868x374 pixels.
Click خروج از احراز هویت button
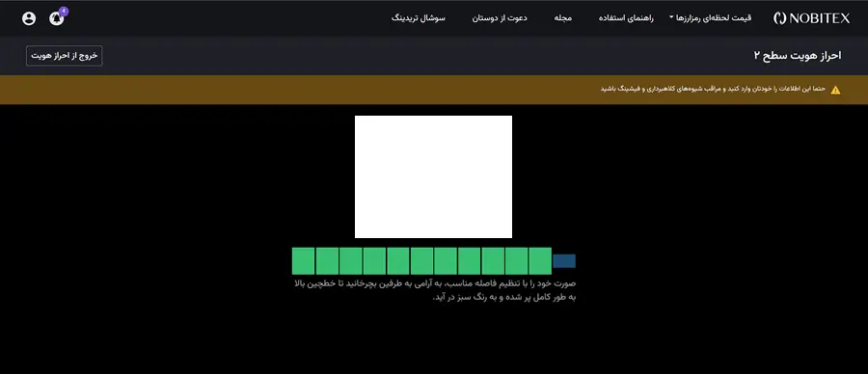(x=65, y=56)
